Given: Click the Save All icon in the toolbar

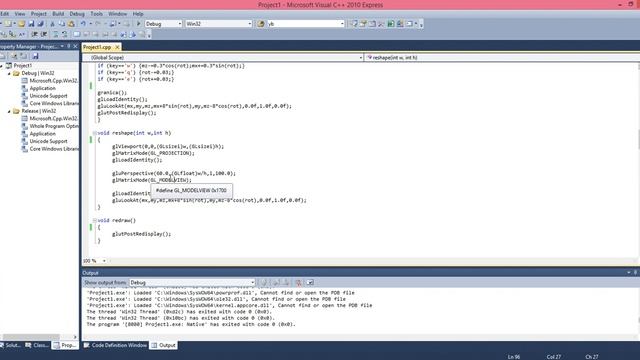Looking at the screenshot, I should 40,24.
